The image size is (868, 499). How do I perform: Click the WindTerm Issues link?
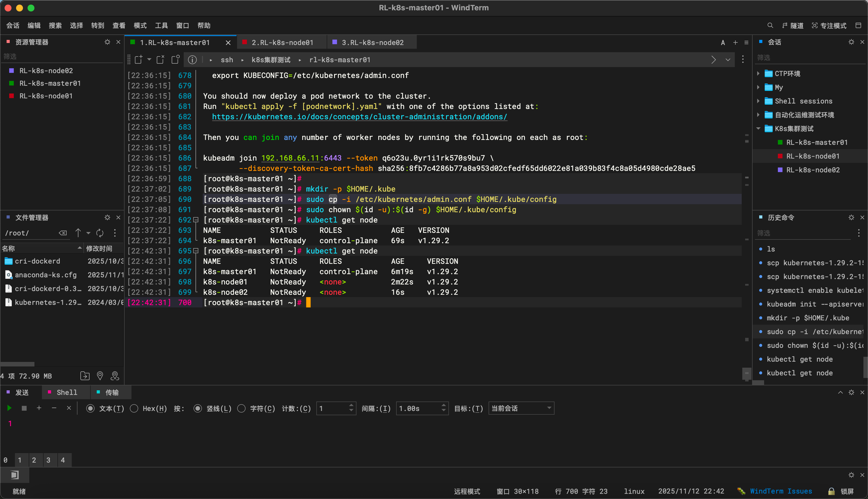pyautogui.click(x=780, y=491)
